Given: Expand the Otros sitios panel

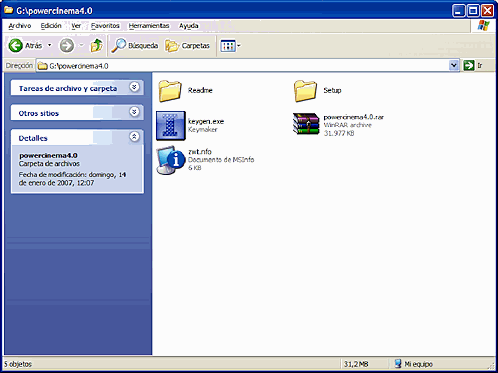Looking at the screenshot, I should coord(134,112).
